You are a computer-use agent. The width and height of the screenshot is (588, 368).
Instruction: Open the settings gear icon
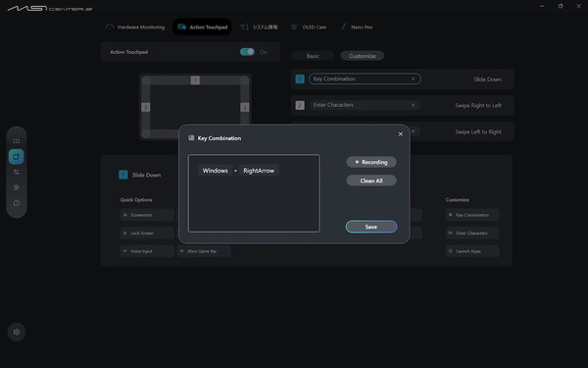pos(17,332)
